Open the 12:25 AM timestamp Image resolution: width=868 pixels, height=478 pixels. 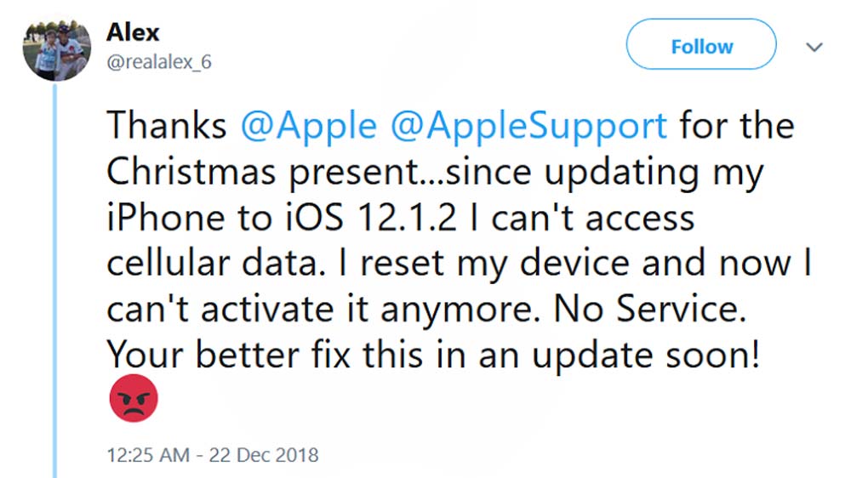point(148,455)
